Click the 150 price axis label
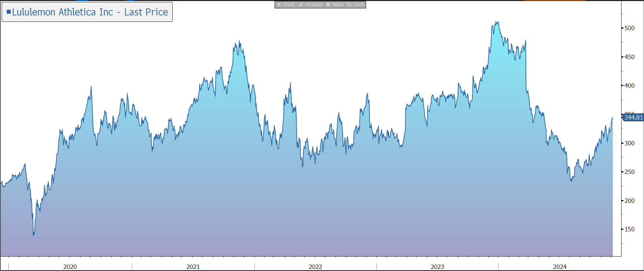The width and height of the screenshot is (644, 271). click(x=629, y=229)
